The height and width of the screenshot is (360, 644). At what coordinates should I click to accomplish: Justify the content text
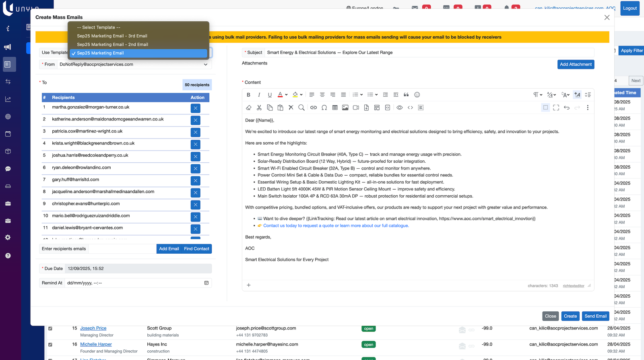coord(343,95)
